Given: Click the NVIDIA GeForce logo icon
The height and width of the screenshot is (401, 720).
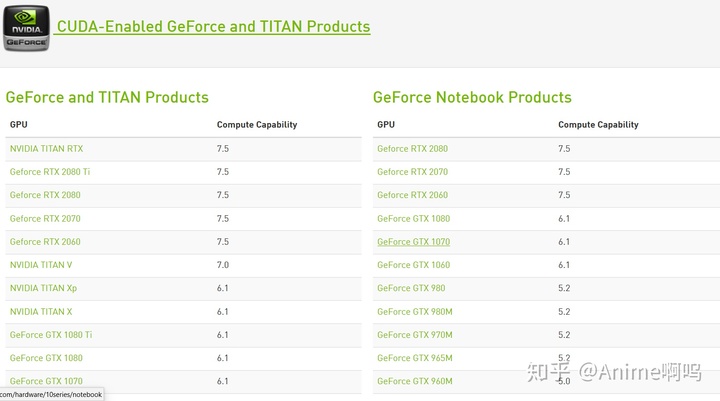Looking at the screenshot, I should point(26,28).
